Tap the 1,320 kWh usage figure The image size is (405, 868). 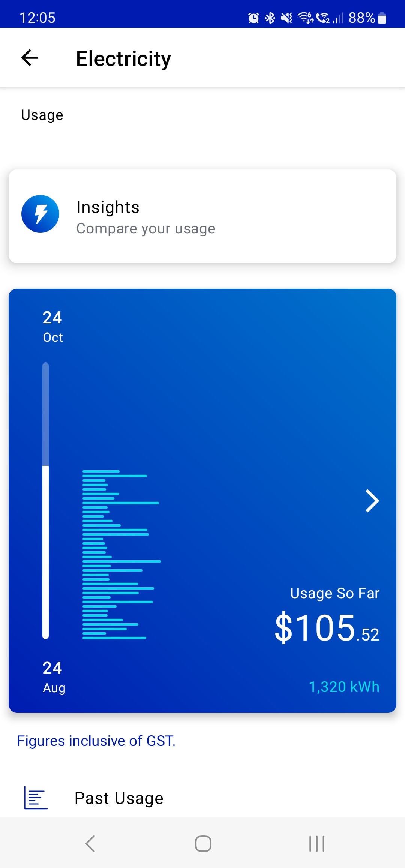(344, 687)
